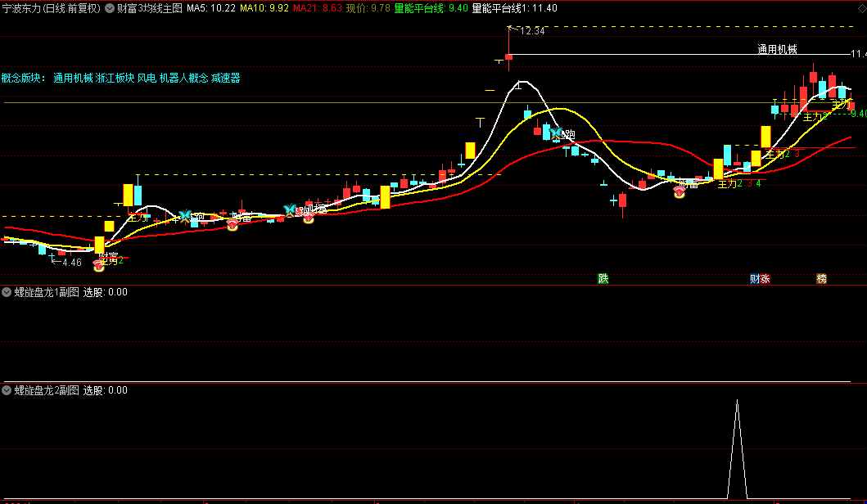Click 量能平台线1: 11.40 value

pyautogui.click(x=514, y=8)
